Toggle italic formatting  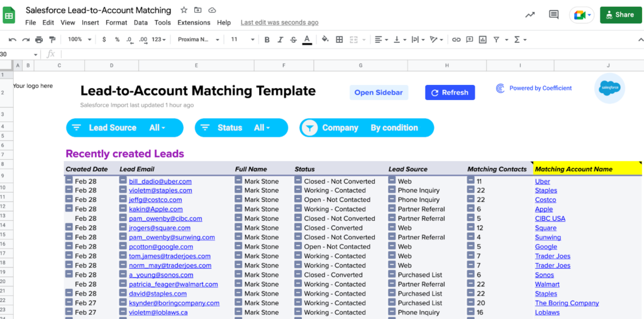pos(280,40)
